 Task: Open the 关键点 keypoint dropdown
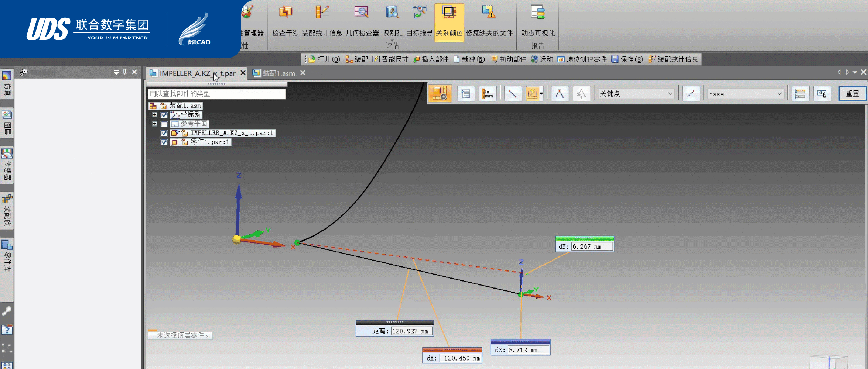click(x=636, y=94)
